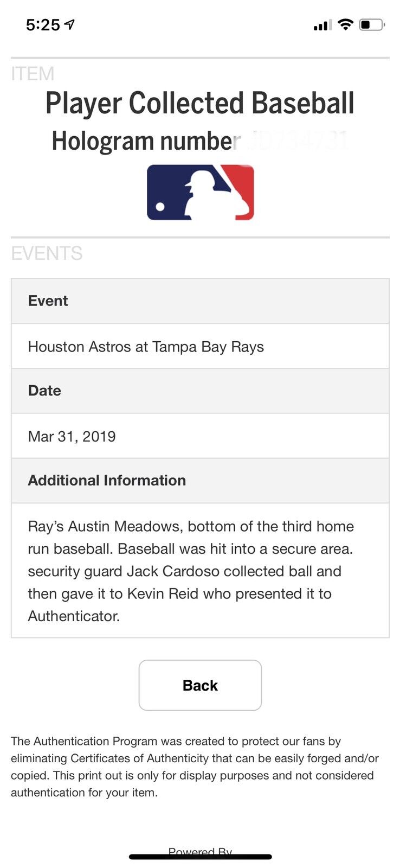400x868 pixels.
Task: Select the Date header row
Action: click(200, 391)
